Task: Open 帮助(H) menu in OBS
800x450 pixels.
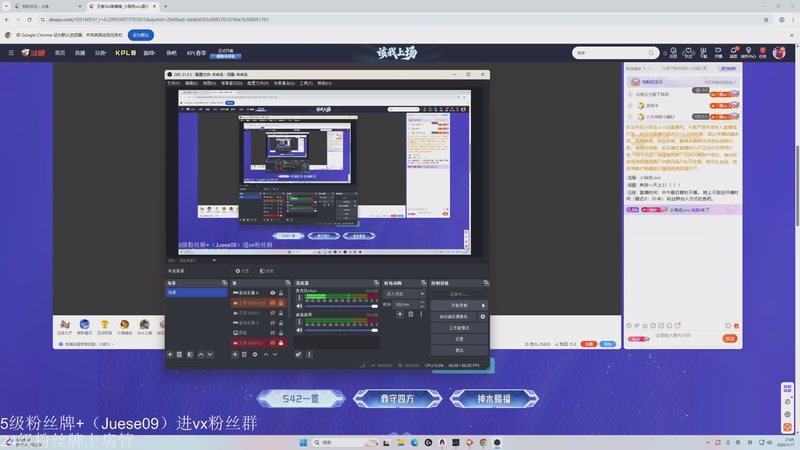Action: [324, 83]
